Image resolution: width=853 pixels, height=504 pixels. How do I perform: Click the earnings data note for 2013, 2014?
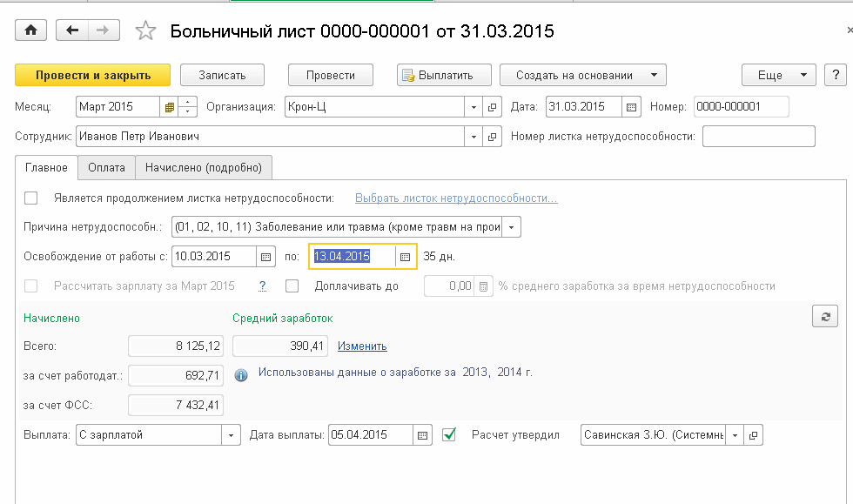point(395,373)
